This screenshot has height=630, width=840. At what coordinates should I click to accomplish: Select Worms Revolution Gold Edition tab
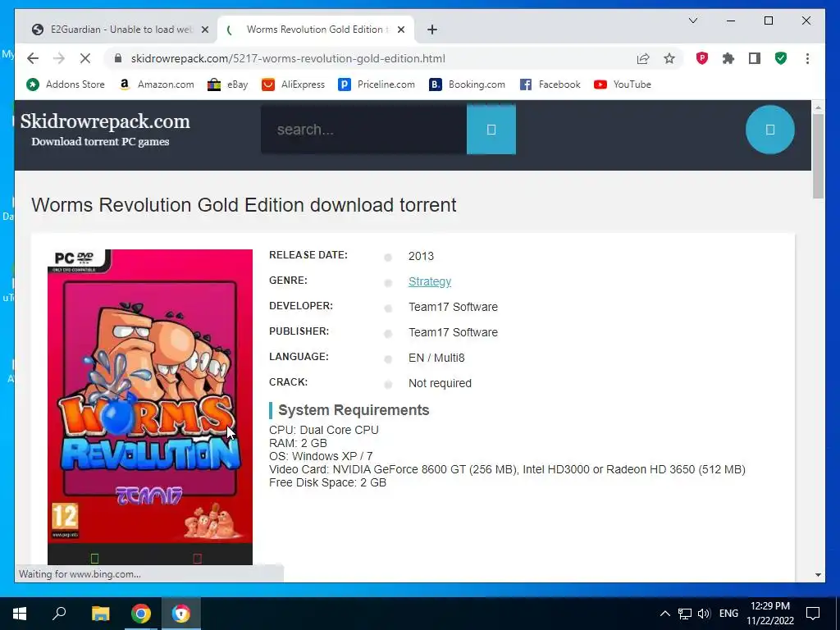[314, 30]
